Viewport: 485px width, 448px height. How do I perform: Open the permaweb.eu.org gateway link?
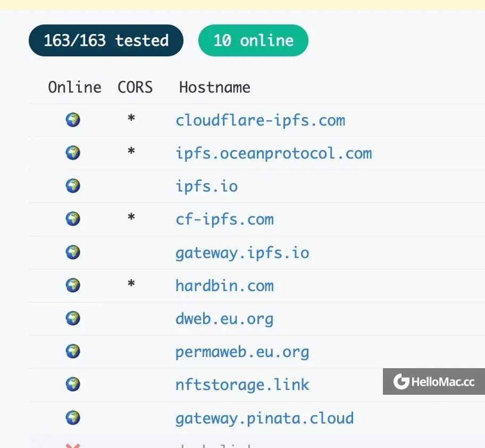point(242,352)
